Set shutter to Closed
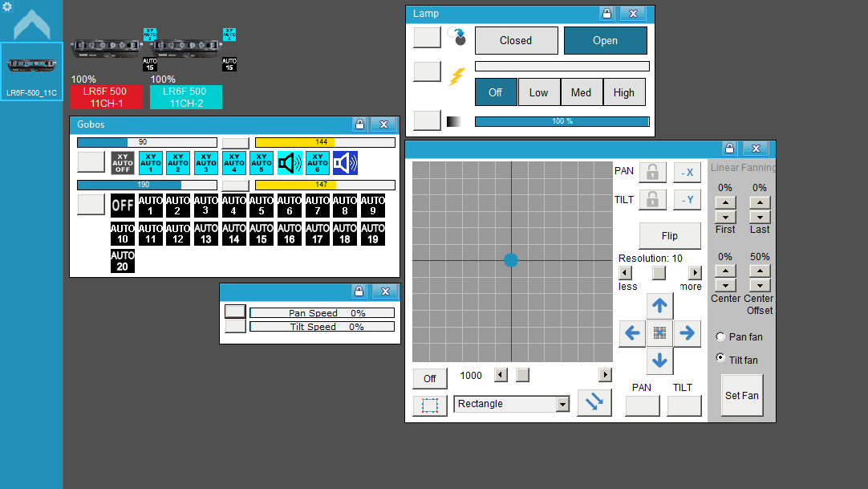The width and height of the screenshot is (868, 489). point(516,40)
